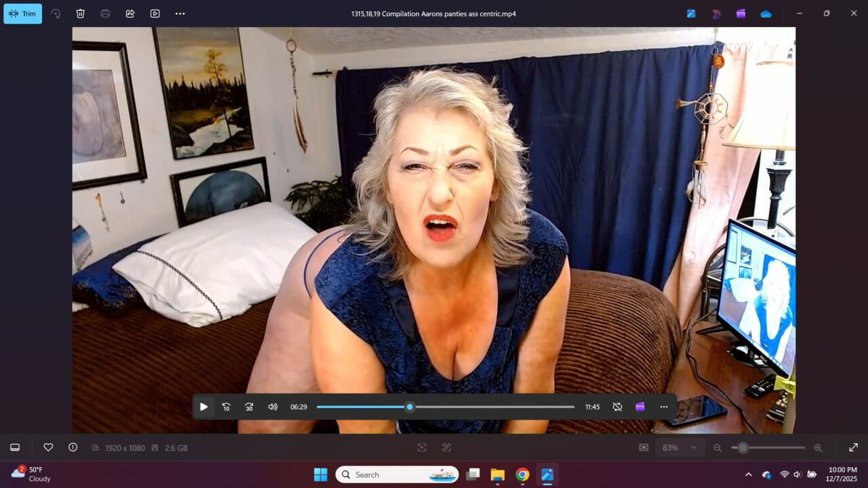
Task: Skip forward 30 seconds
Action: pos(249,407)
